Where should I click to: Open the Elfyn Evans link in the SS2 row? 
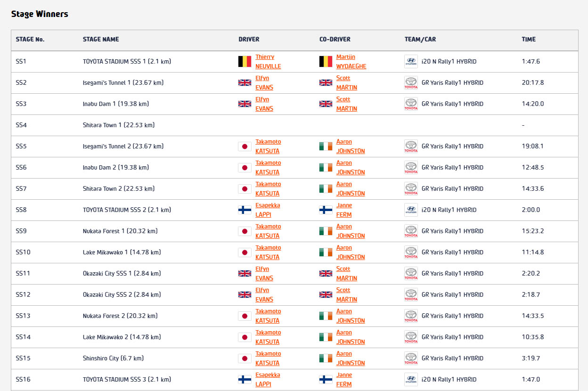click(x=264, y=83)
